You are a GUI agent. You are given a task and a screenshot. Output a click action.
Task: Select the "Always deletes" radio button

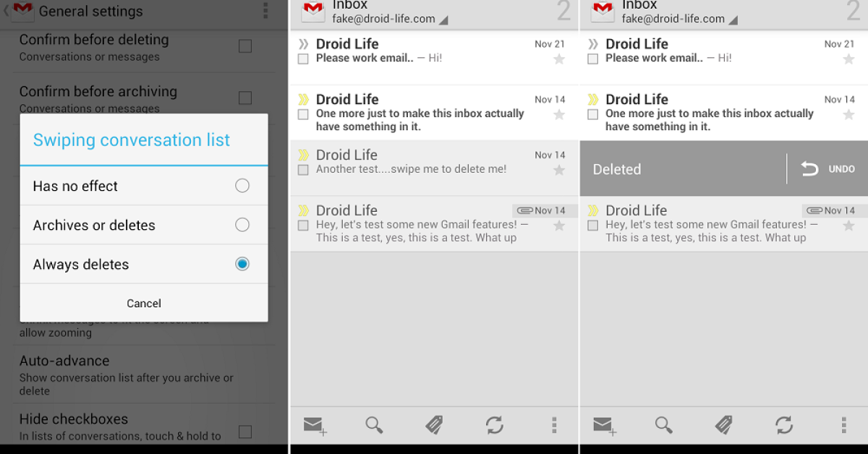[x=242, y=264]
